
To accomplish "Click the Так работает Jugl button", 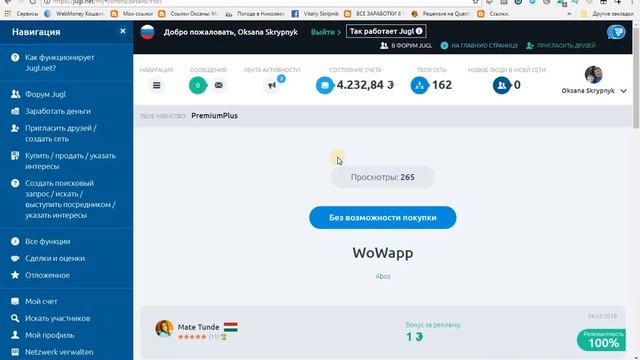I will [386, 31].
